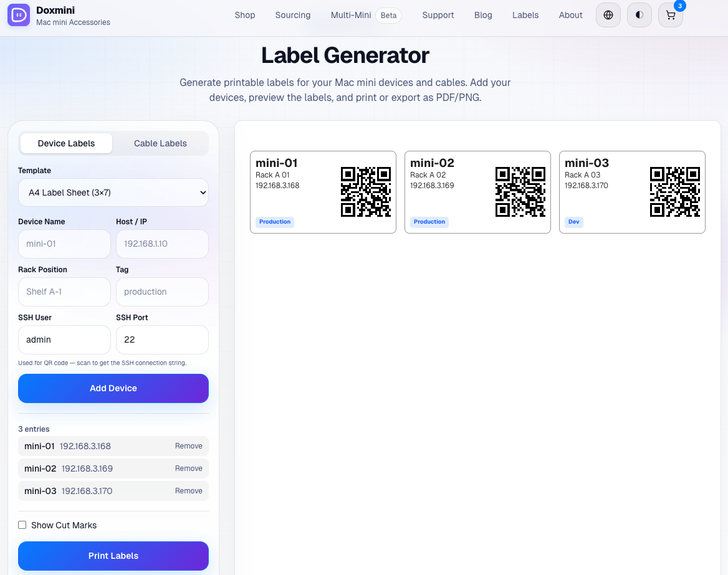Remove the mini-03 device from the list

pos(188,490)
